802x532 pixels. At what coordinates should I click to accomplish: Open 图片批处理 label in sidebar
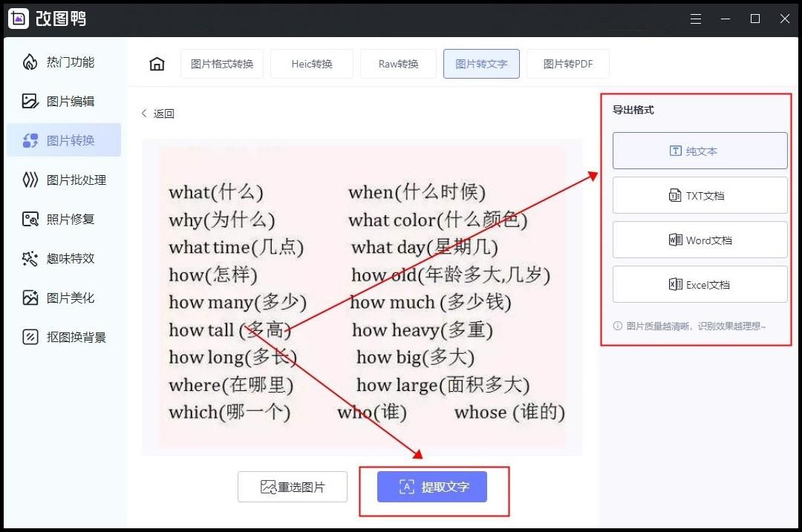click(76, 180)
